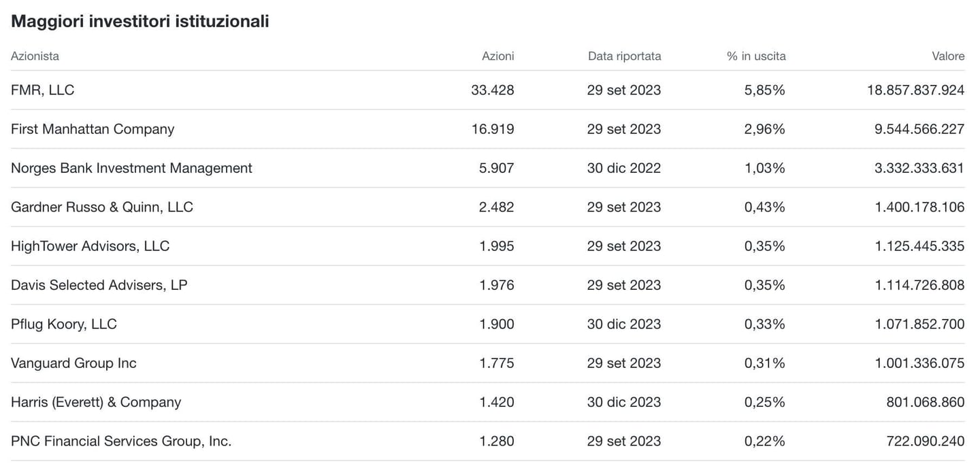
Task: Click FMR value 18.857.837.924
Action: pyautogui.click(x=915, y=90)
